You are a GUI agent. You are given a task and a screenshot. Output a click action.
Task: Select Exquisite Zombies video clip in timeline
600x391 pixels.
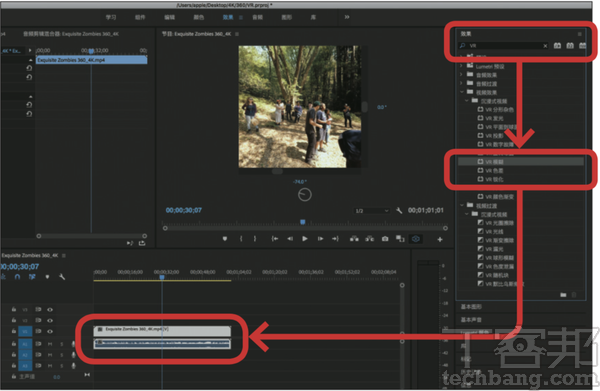162,331
